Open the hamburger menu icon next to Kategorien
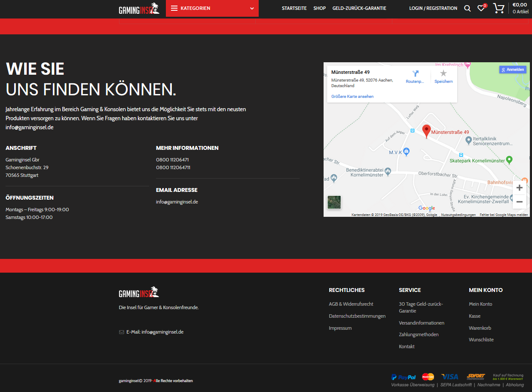This screenshot has height=392, width=532. (174, 8)
